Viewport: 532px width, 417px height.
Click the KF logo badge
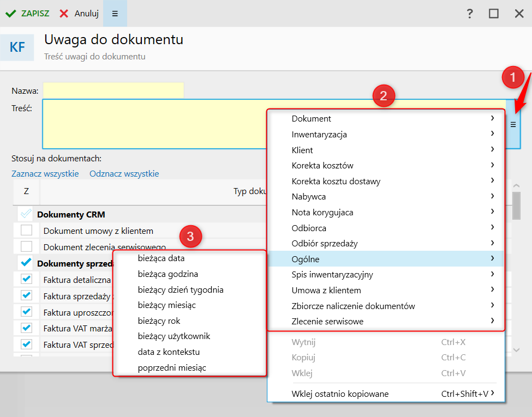tap(17, 47)
